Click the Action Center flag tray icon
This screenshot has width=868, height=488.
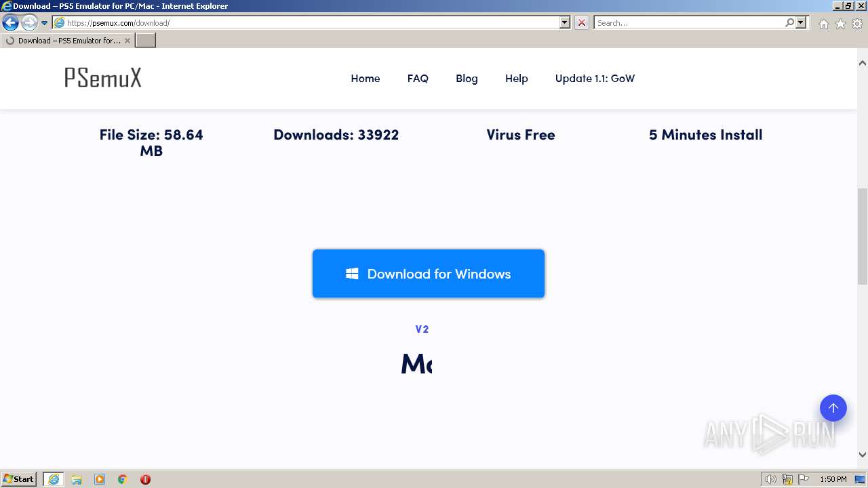tap(804, 479)
